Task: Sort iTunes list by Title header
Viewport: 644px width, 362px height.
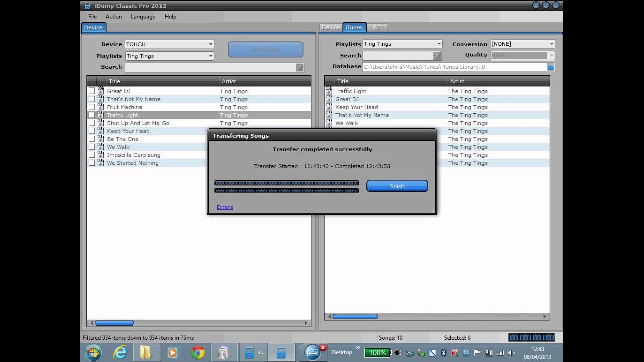Action: (x=391, y=81)
